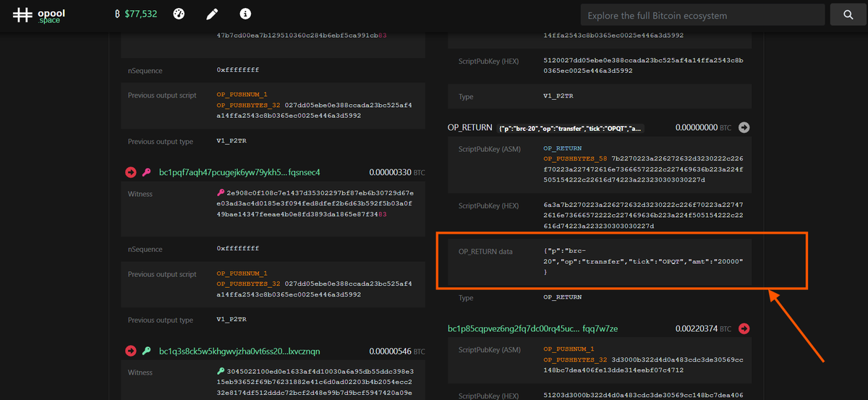
Task: Open the dashboard gauge icon
Action: click(179, 14)
